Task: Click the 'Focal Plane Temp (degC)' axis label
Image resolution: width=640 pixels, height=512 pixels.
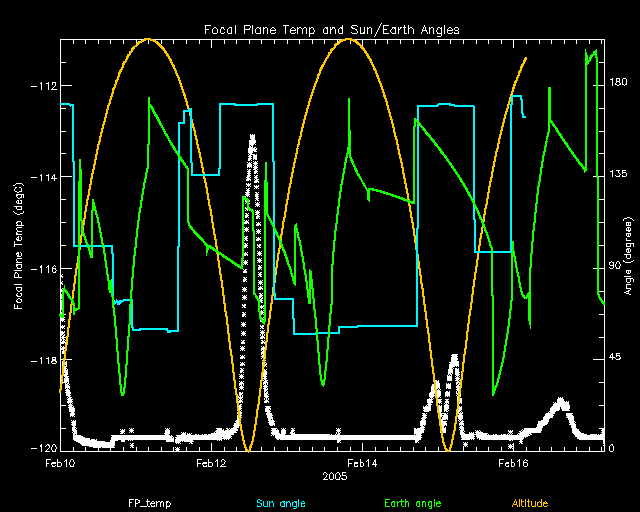Action: pyautogui.click(x=20, y=244)
